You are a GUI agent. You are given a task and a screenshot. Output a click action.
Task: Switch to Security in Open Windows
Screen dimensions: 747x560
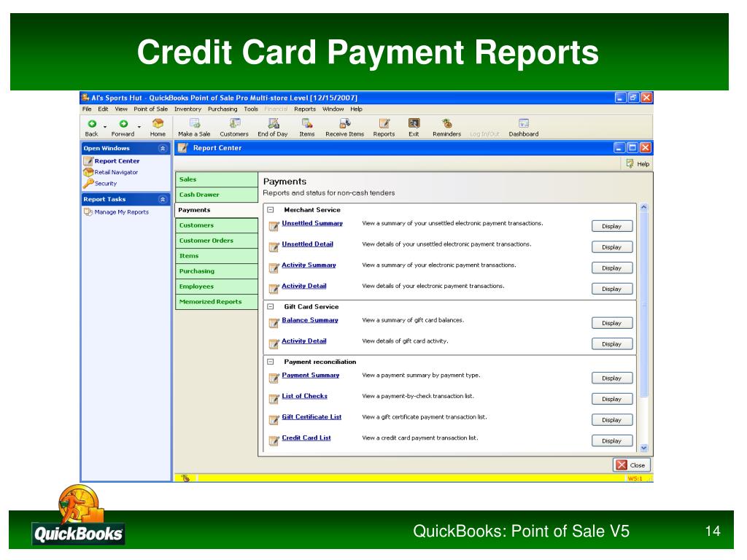click(105, 183)
